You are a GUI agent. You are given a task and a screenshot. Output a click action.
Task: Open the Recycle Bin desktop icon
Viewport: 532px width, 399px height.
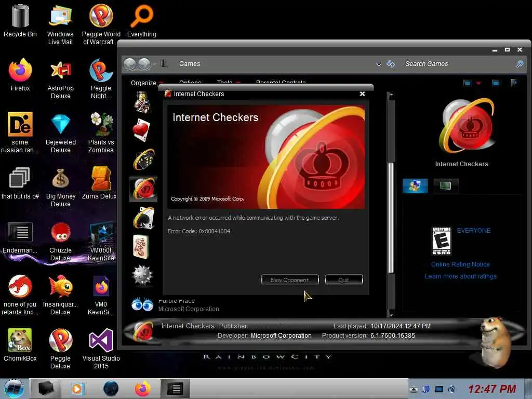[20, 21]
